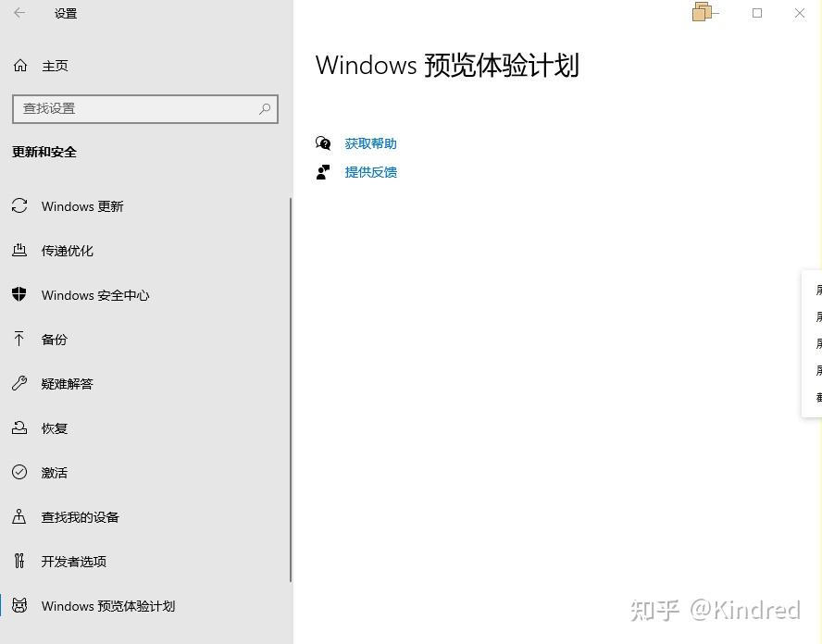Click the 恢复 recovery icon
This screenshot has width=822, height=644.
pyautogui.click(x=19, y=427)
